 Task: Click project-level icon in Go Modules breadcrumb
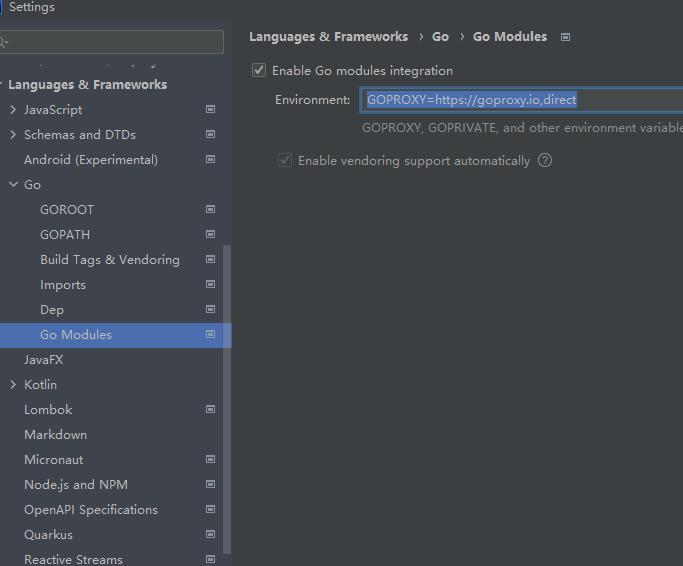[565, 37]
